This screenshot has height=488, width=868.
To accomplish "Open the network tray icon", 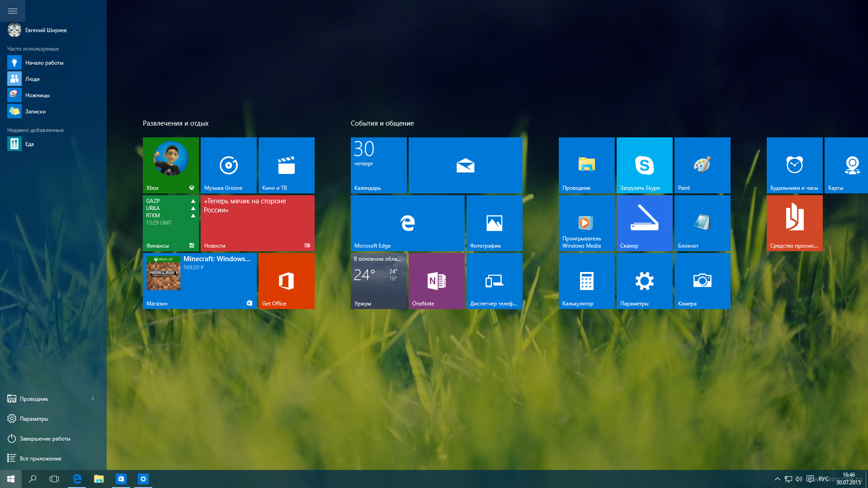I will click(x=788, y=479).
